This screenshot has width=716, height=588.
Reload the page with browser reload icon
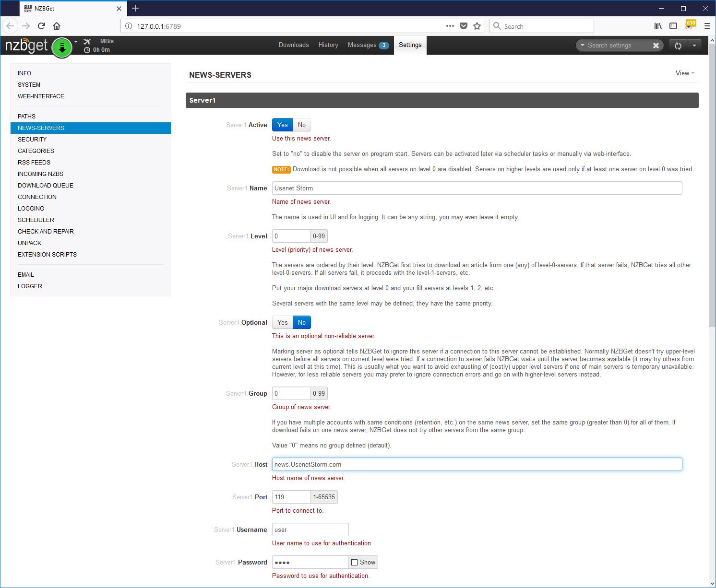[41, 26]
